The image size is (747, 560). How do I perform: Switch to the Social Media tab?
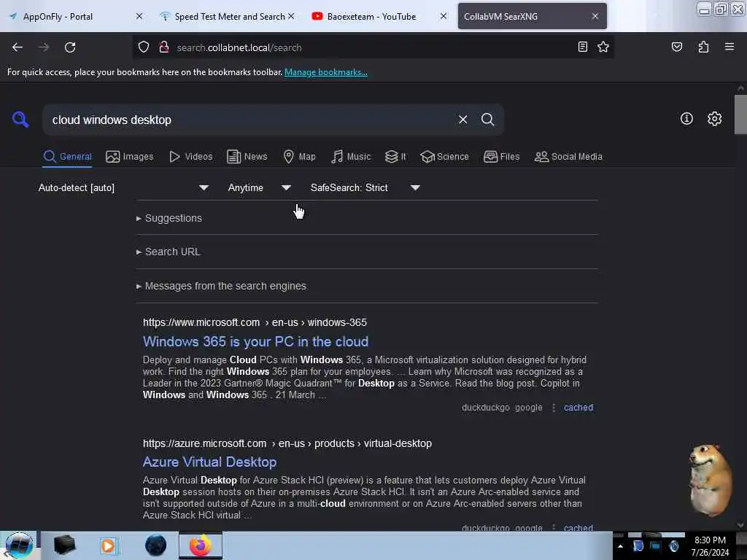[568, 157]
